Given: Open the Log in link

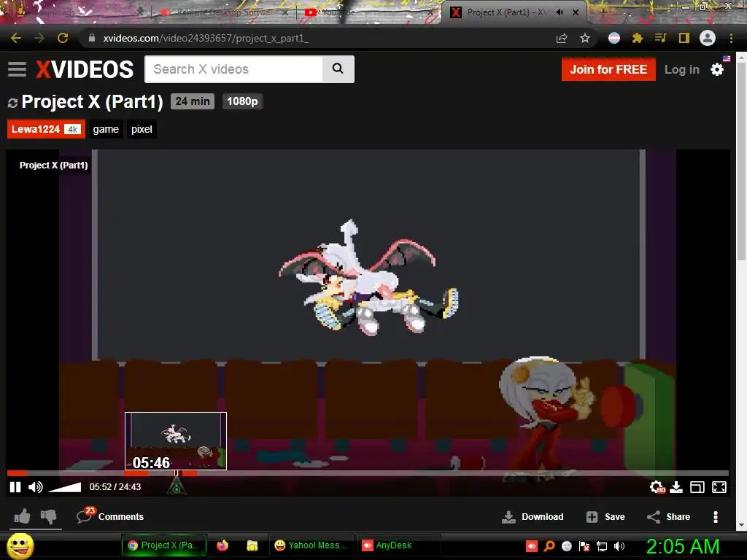Looking at the screenshot, I should tap(682, 69).
